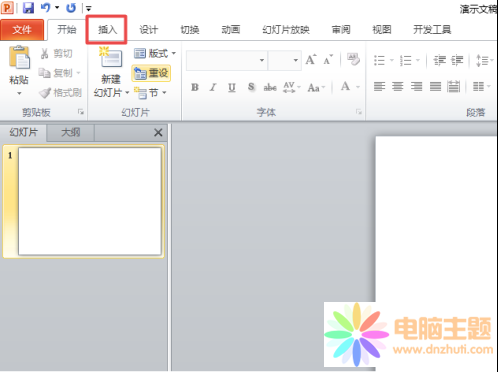Toggle Strikethrough (abc) formatting
This screenshot has height=372, width=498.
(x=270, y=87)
